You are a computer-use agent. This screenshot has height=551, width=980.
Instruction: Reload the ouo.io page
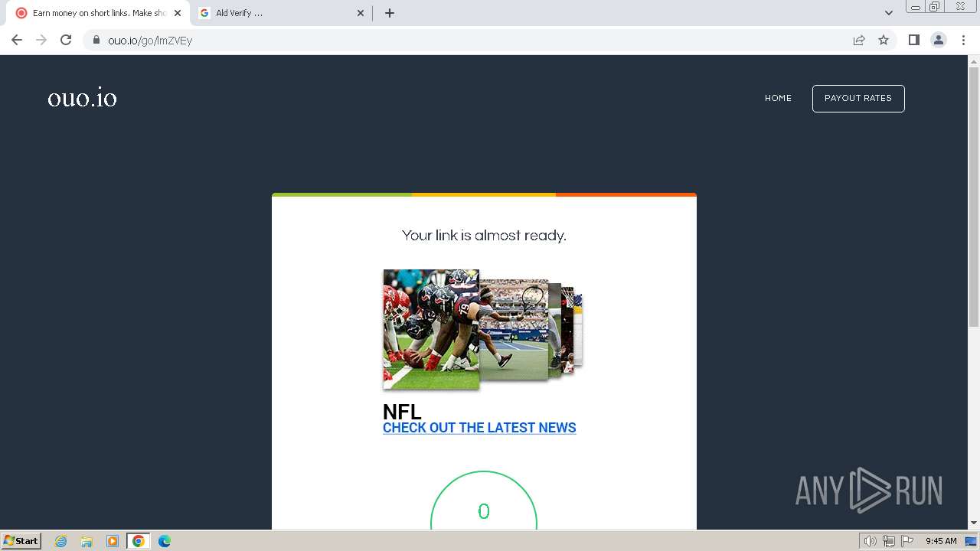pyautogui.click(x=66, y=40)
